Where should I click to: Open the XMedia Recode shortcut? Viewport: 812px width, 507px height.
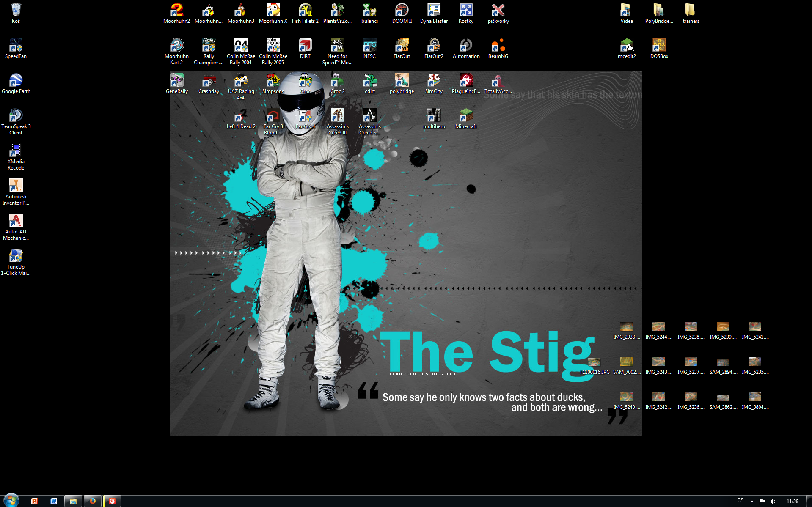tap(16, 157)
